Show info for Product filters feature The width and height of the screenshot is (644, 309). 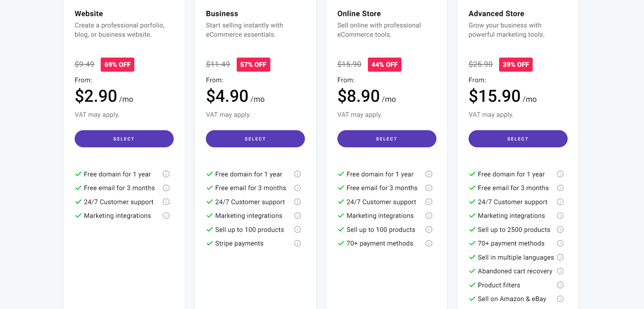pos(560,285)
